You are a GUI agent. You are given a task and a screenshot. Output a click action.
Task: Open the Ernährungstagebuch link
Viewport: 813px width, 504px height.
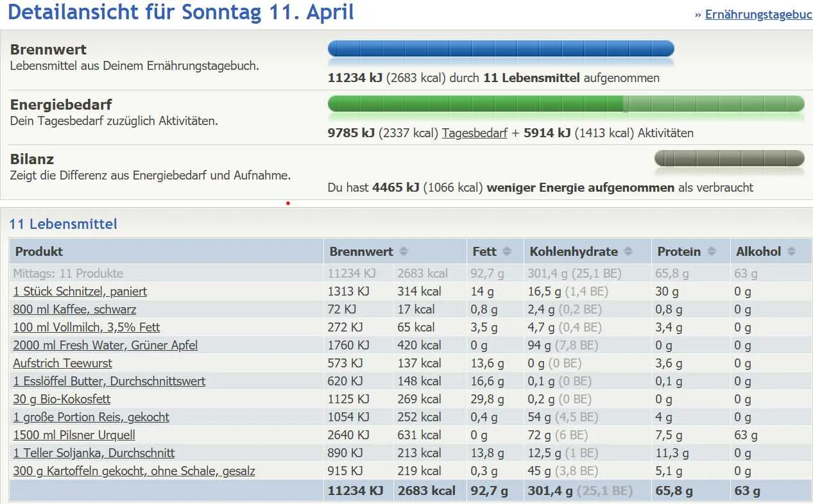tap(758, 14)
